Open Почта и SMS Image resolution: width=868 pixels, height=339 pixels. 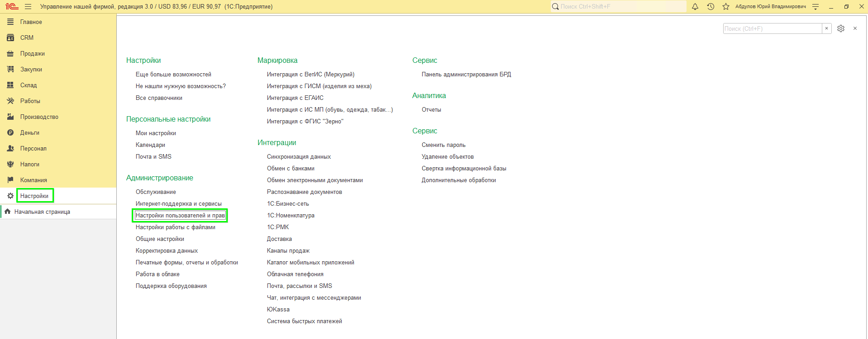pos(153,156)
